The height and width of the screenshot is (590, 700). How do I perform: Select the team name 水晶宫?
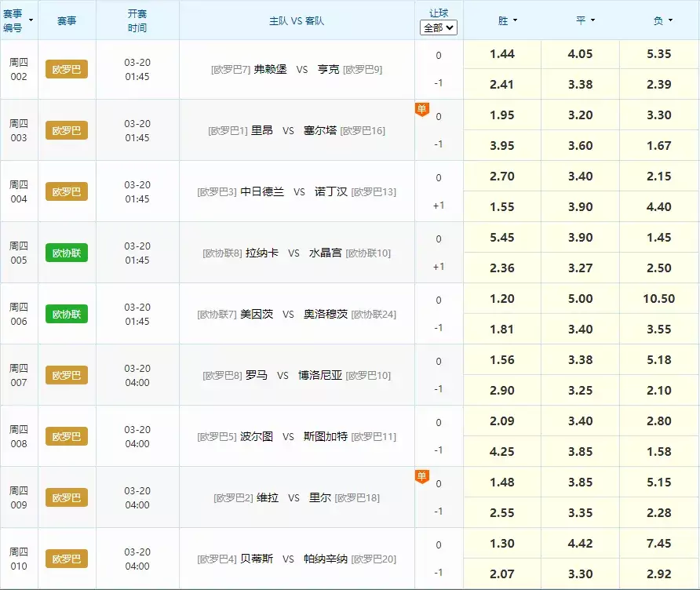coord(325,253)
